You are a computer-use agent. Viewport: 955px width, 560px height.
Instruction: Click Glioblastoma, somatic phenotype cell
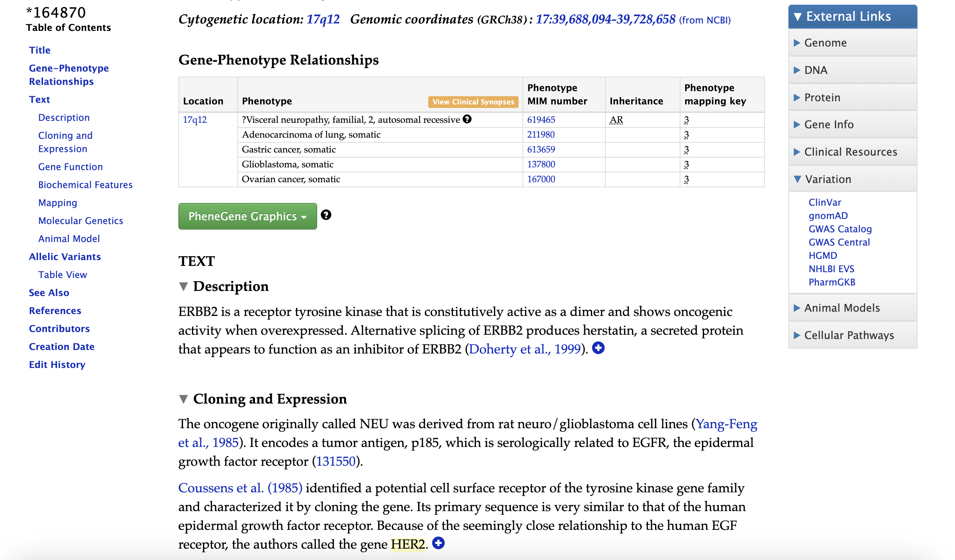pyautogui.click(x=380, y=164)
